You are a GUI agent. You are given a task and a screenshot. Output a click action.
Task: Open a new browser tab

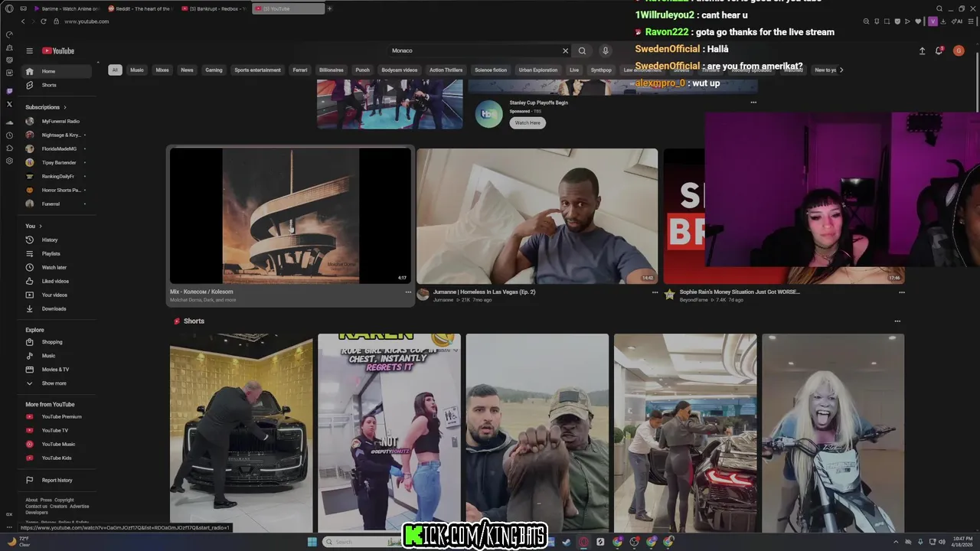329,8
